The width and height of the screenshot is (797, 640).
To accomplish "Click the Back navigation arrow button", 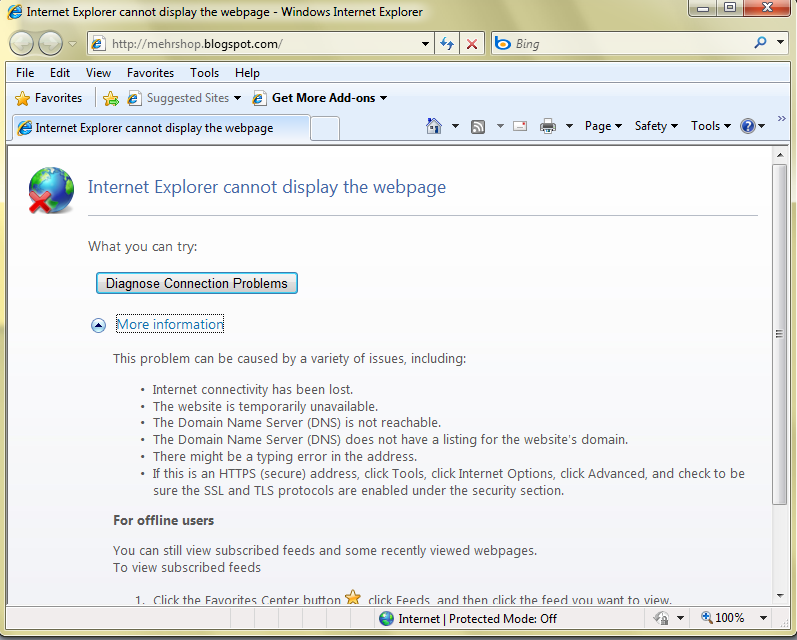I will coord(21,43).
